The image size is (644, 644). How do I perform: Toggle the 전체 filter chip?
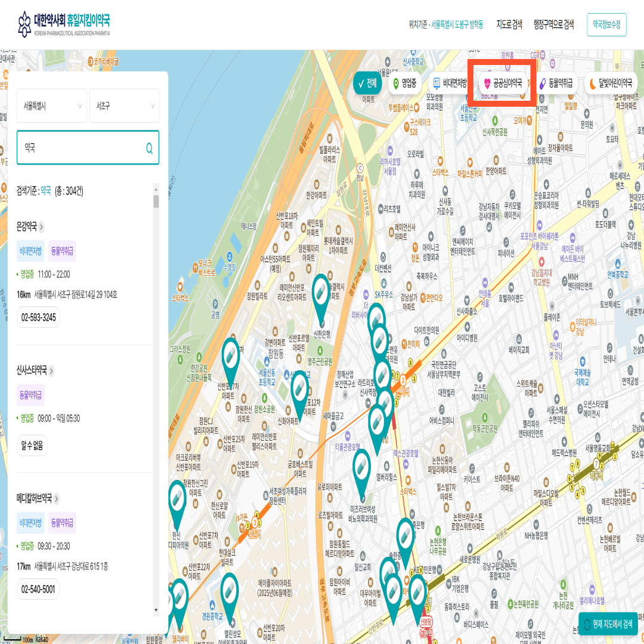point(367,83)
